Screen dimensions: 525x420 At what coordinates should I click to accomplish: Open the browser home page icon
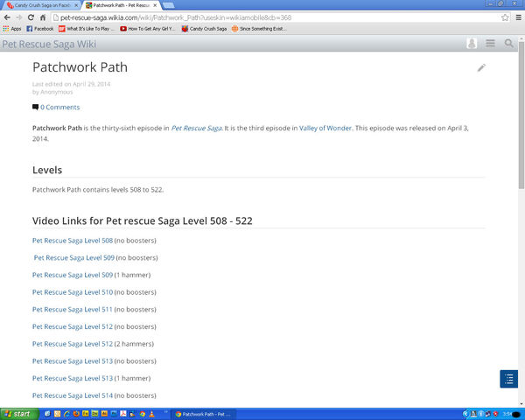click(43, 17)
